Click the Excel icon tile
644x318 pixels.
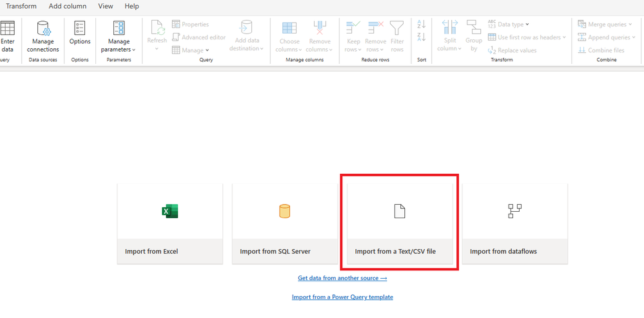tap(170, 211)
